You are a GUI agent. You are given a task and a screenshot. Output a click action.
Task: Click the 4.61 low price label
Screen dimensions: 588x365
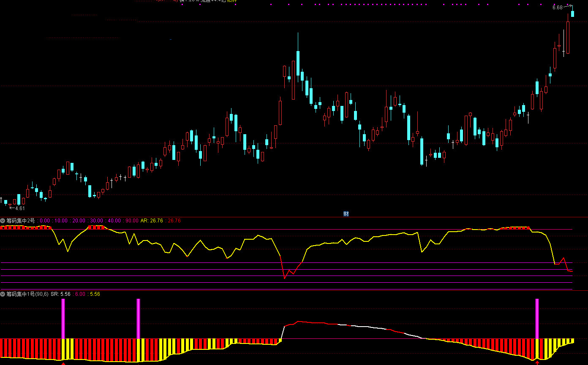pos(20,208)
